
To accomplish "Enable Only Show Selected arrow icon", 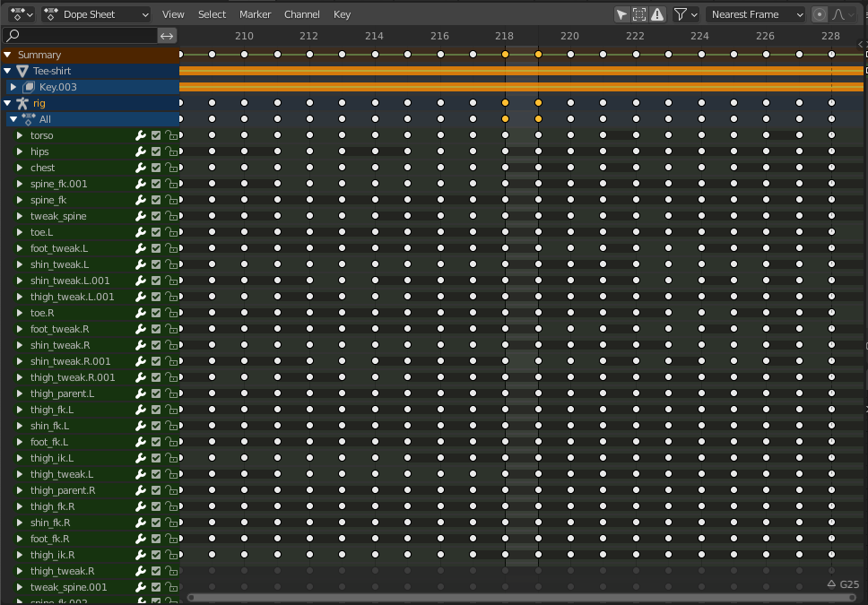I will pos(621,14).
